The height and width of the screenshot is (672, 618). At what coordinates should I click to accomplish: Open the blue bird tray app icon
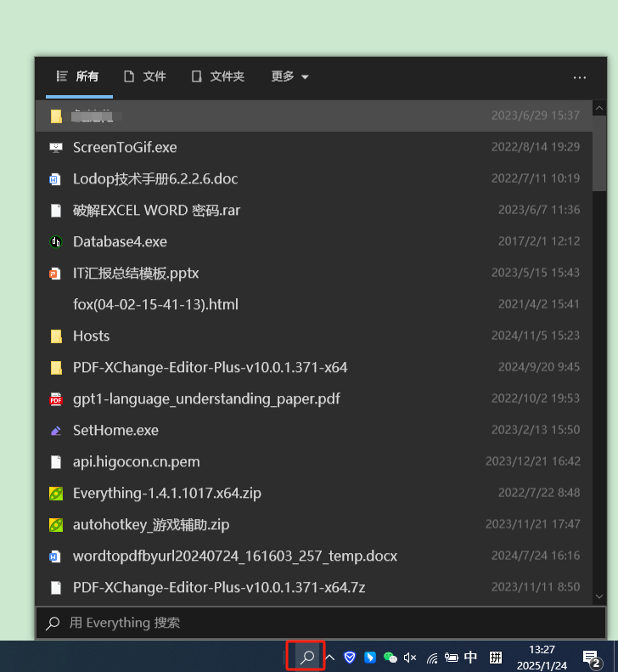tap(370, 657)
